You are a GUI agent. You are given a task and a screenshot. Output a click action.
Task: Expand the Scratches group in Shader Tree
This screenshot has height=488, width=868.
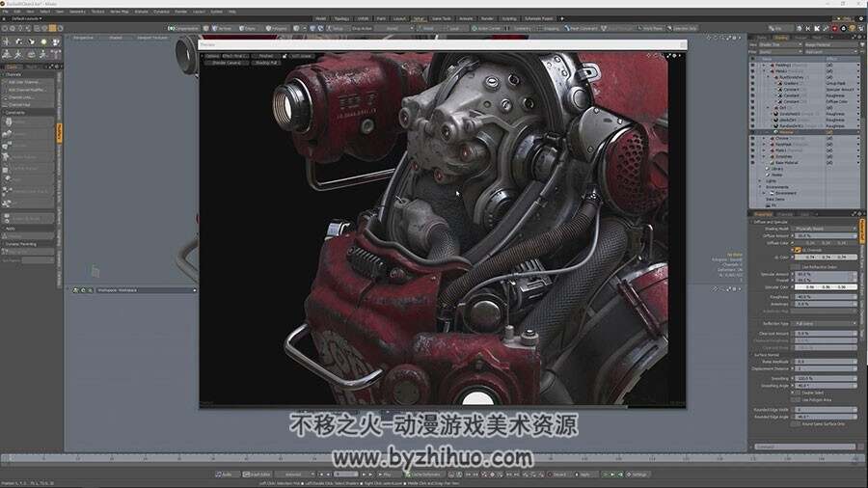pyautogui.click(x=764, y=156)
